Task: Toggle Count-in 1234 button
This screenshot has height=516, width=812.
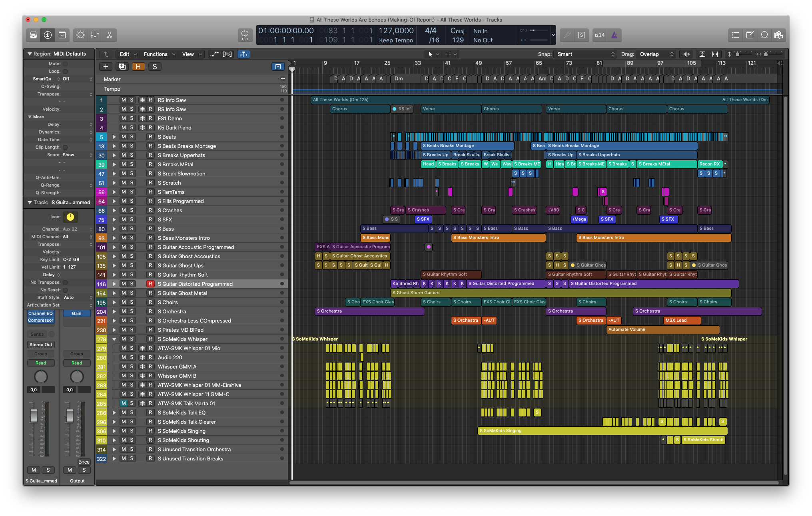Action: tap(599, 35)
